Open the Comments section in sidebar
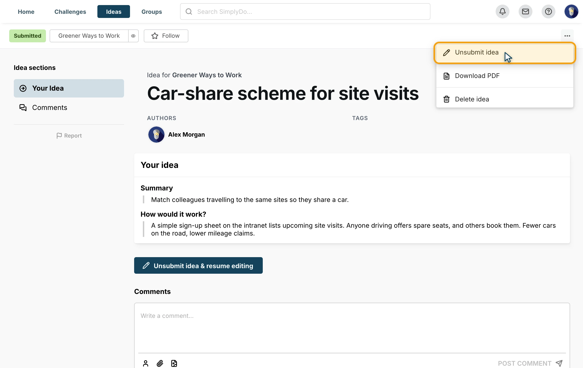The width and height of the screenshot is (588, 368). pos(69,107)
